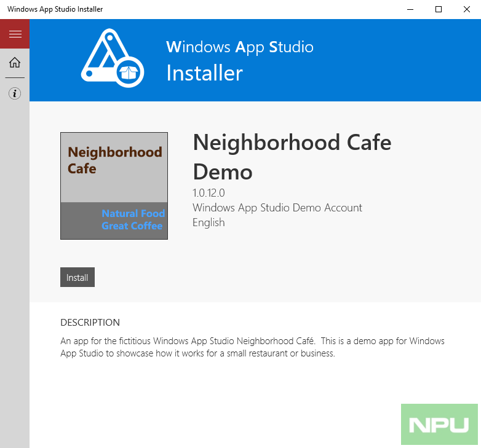The height and width of the screenshot is (448, 481).
Task: Close the Windows App Studio Installer window
Action: coord(466,9)
